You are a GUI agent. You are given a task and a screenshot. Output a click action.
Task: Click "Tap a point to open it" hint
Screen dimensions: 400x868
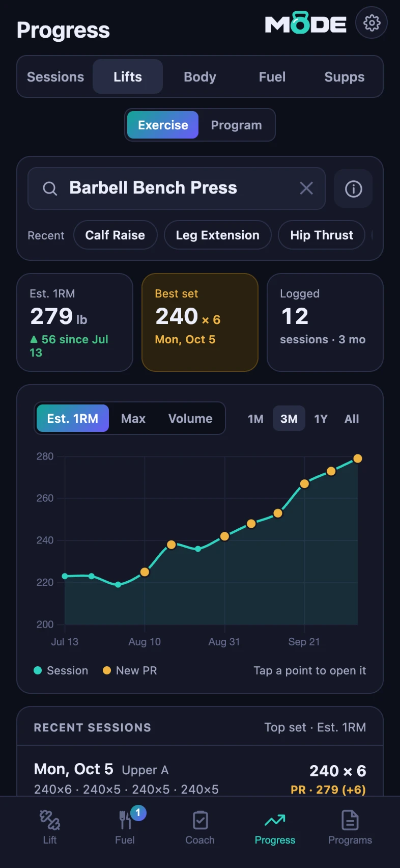click(x=310, y=670)
